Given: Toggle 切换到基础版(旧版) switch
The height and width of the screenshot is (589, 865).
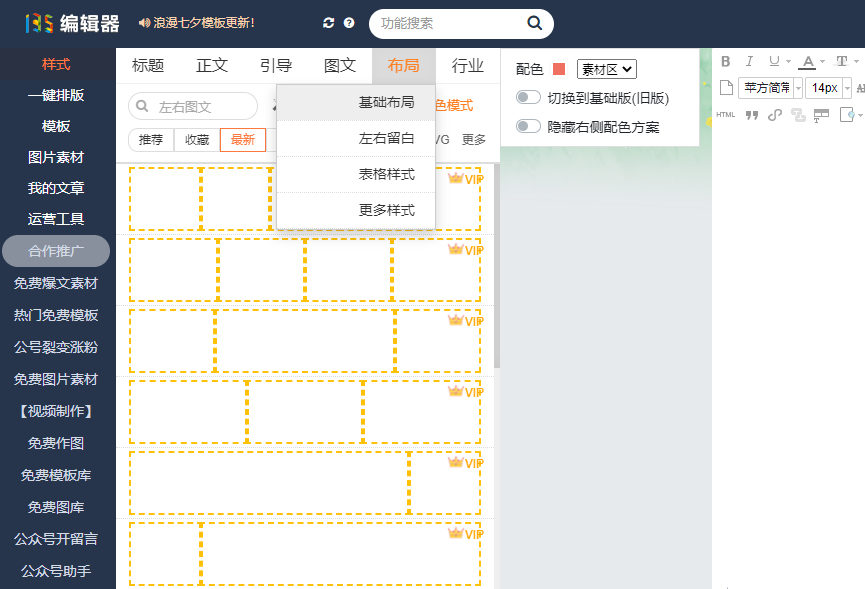Looking at the screenshot, I should point(527,98).
